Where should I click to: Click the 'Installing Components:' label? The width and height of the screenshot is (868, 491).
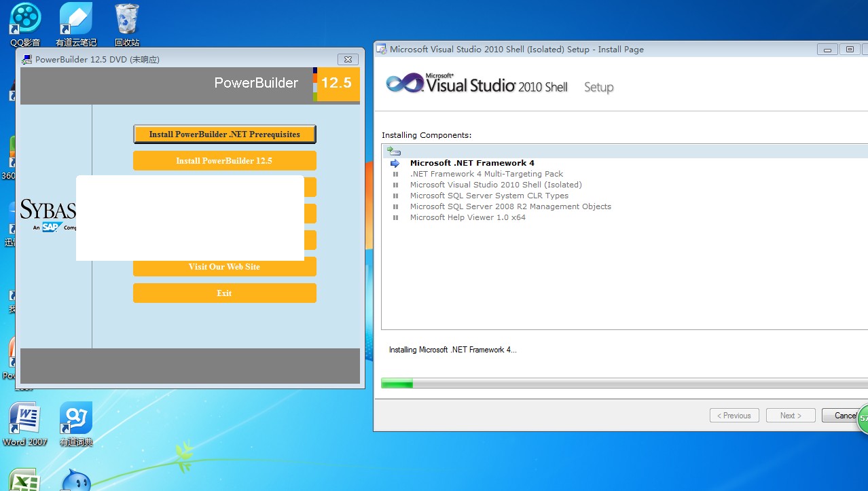pyautogui.click(x=427, y=135)
